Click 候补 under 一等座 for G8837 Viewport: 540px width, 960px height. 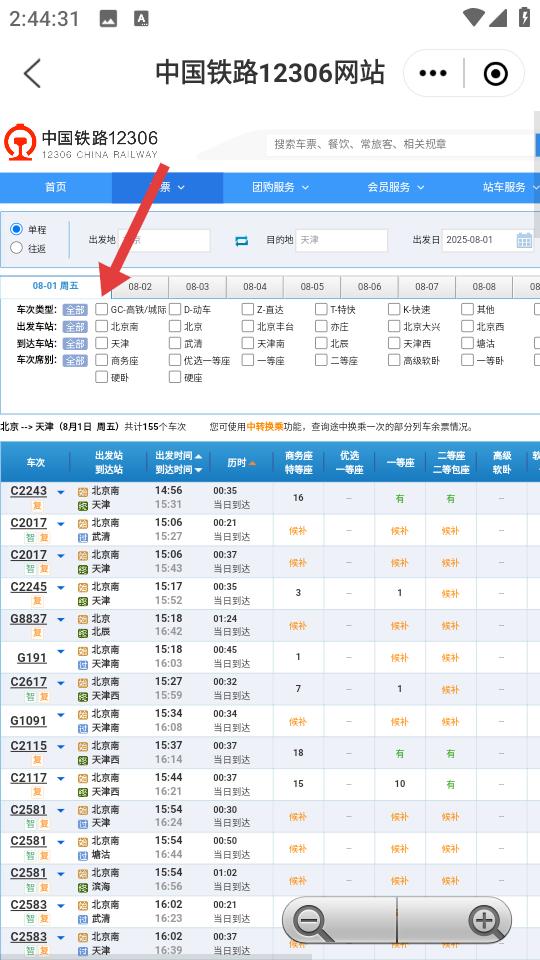click(x=400, y=626)
